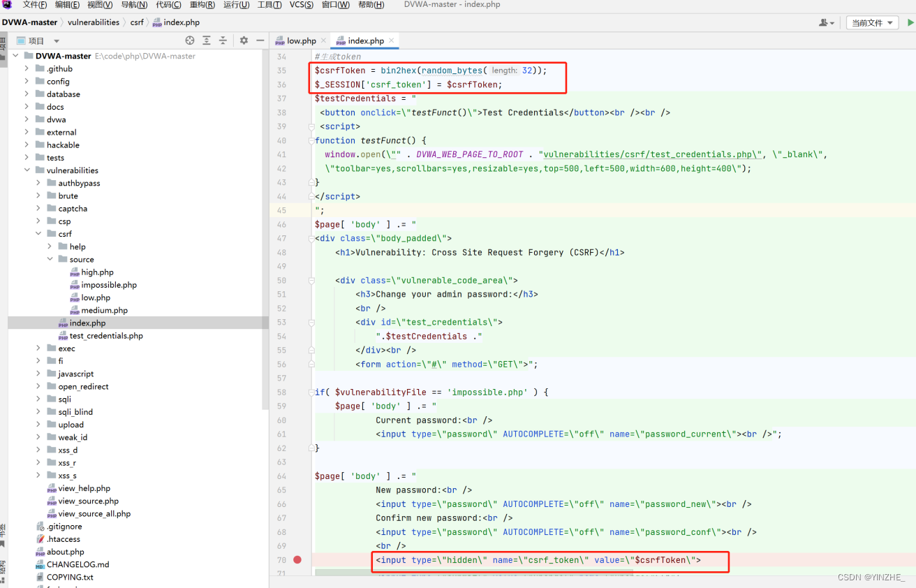Click csrf in the breadcrumb bar

click(137, 22)
